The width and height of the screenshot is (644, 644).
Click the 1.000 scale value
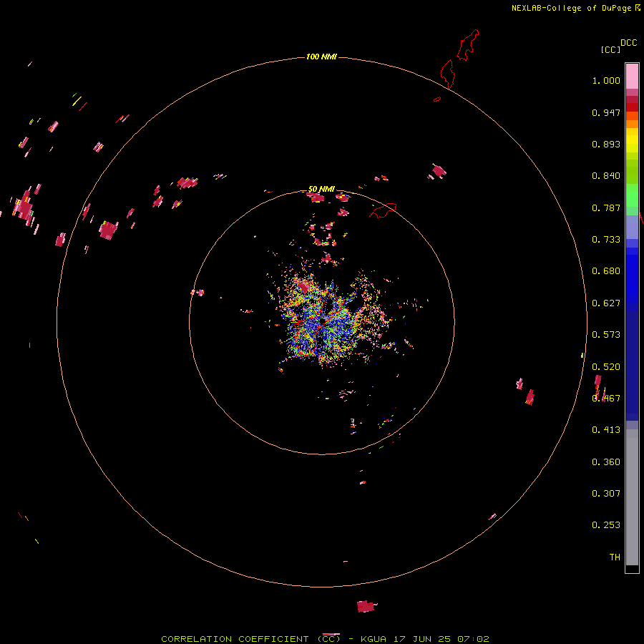(x=606, y=80)
